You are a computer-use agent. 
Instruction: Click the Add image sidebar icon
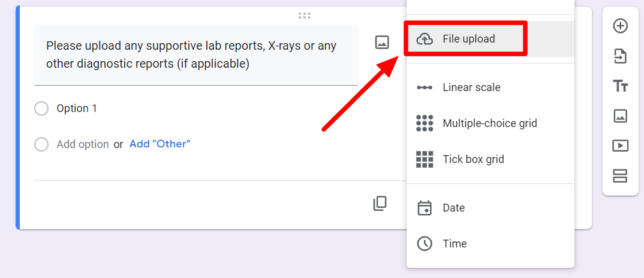[x=620, y=116]
